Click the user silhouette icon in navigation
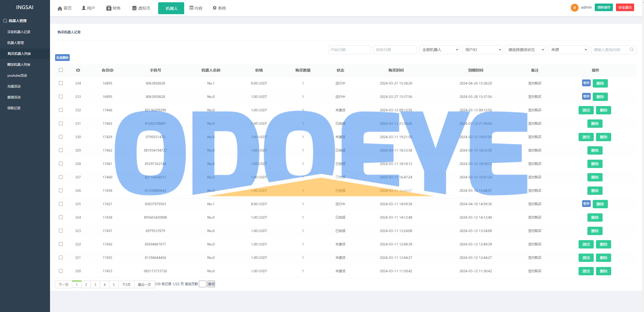The width and height of the screenshot is (644, 312). 84,8
